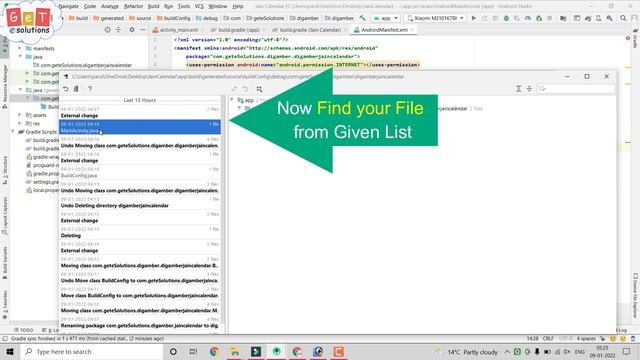The width and height of the screenshot is (640, 360).
Task: Open the Windows Start menu
Action: [x=10, y=351]
